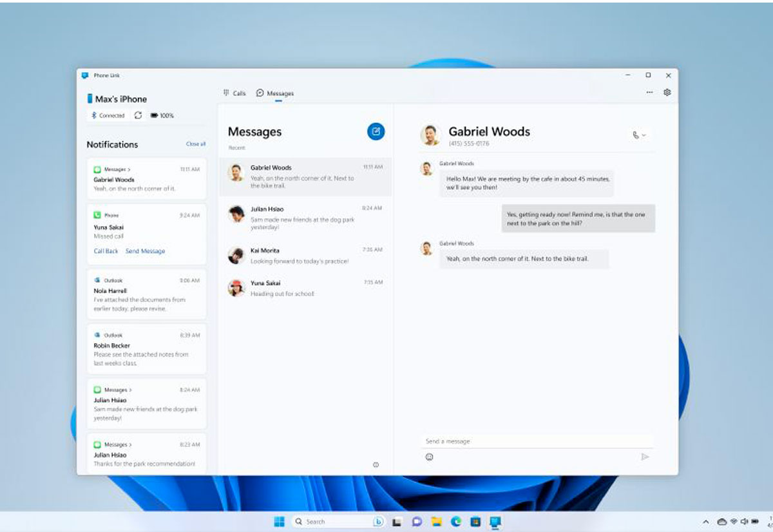Click Call Back for Yuna Sakai
The image size is (773, 532).
click(x=106, y=251)
